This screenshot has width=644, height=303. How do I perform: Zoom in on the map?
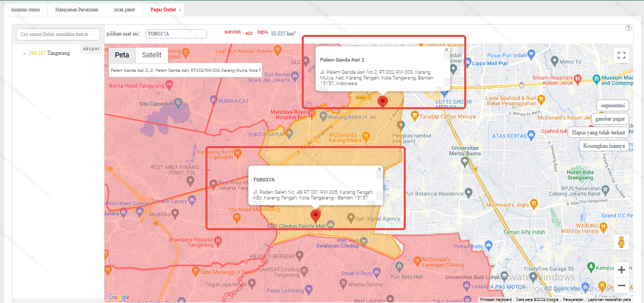pos(621,270)
